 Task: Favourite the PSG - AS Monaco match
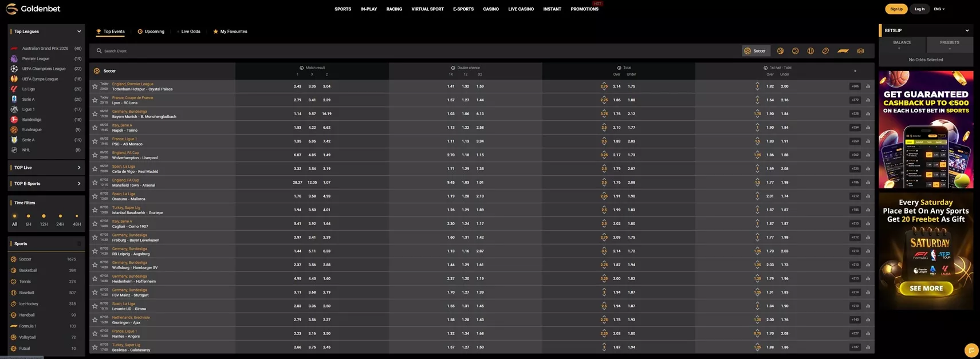[x=95, y=141]
